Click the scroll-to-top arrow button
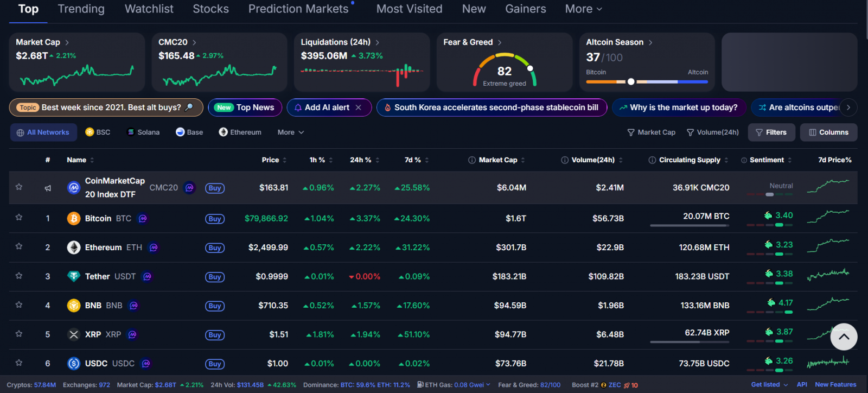Screen dimensions: 868x393 844,337
